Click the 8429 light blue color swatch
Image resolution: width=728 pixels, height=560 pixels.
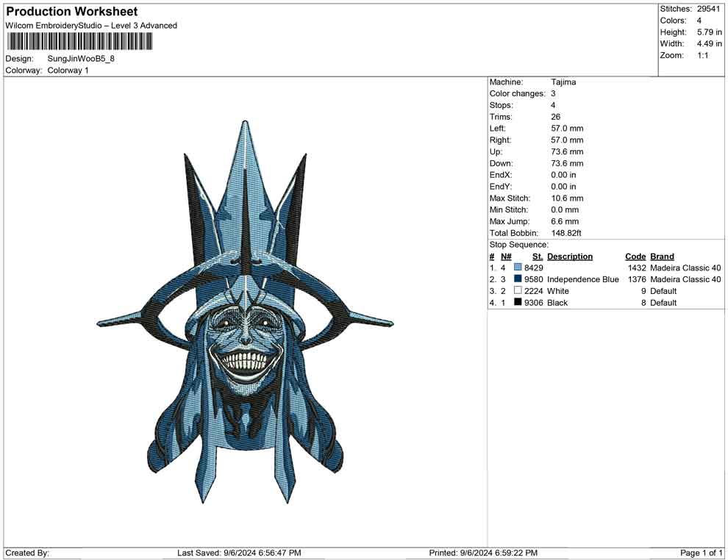(518, 268)
